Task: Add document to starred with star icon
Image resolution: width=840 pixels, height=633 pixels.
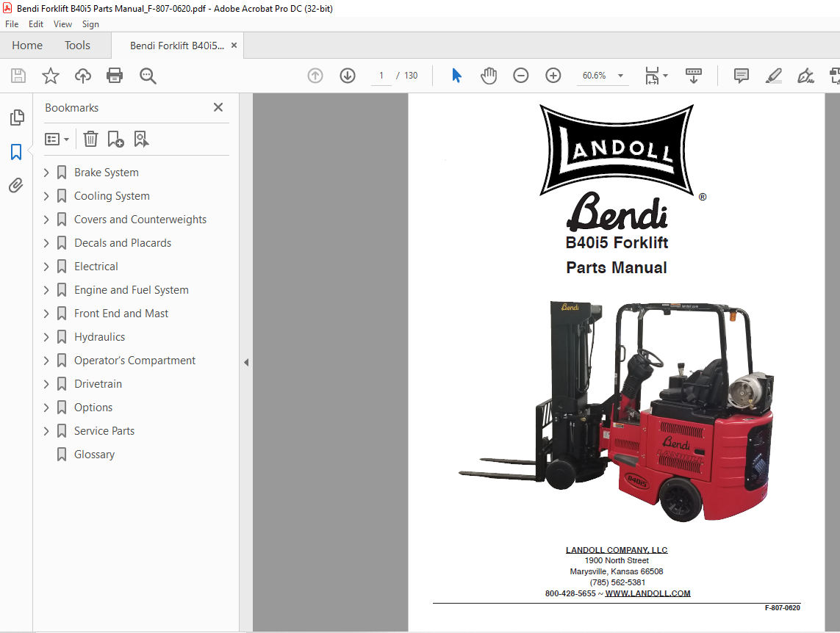Action: click(x=51, y=76)
